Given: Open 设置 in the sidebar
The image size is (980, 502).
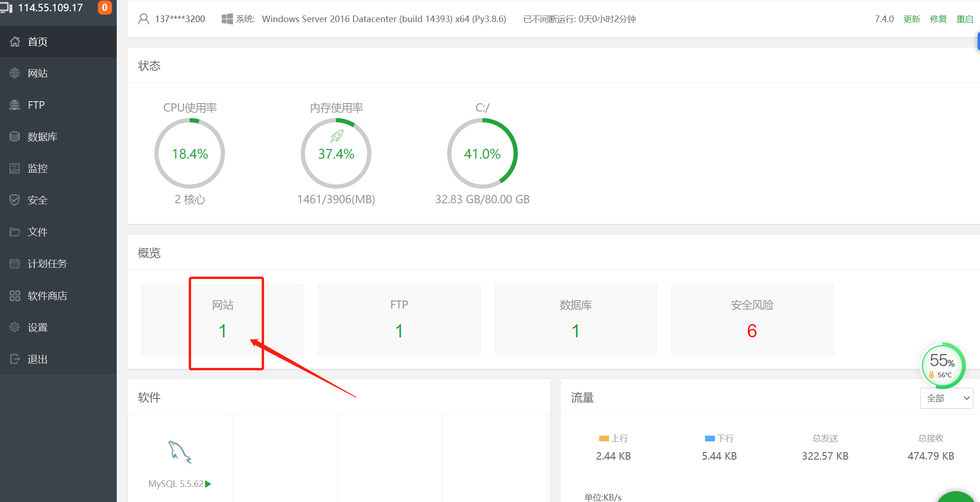Looking at the screenshot, I should click(58, 327).
